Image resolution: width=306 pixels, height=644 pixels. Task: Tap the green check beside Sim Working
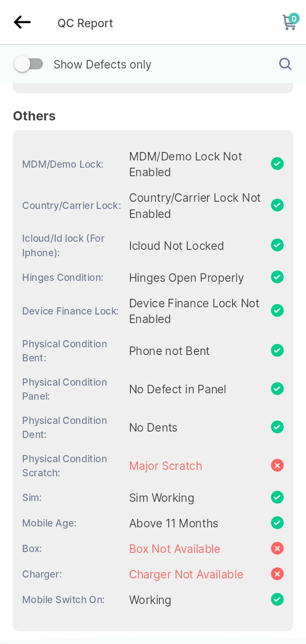coord(277,497)
